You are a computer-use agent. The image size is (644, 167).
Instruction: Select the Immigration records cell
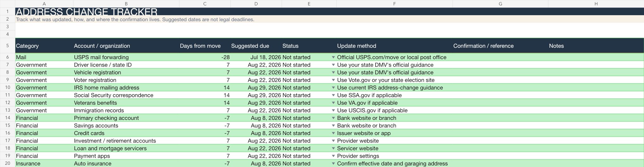tap(126, 110)
